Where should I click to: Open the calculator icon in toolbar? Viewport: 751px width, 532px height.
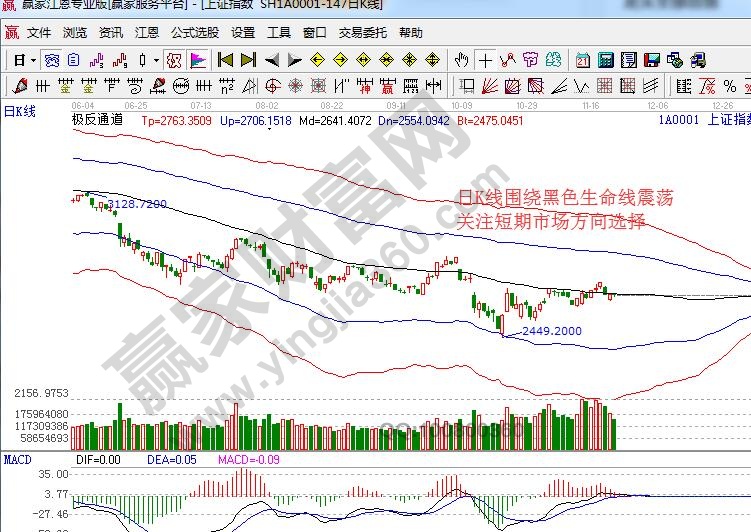[x=605, y=60]
